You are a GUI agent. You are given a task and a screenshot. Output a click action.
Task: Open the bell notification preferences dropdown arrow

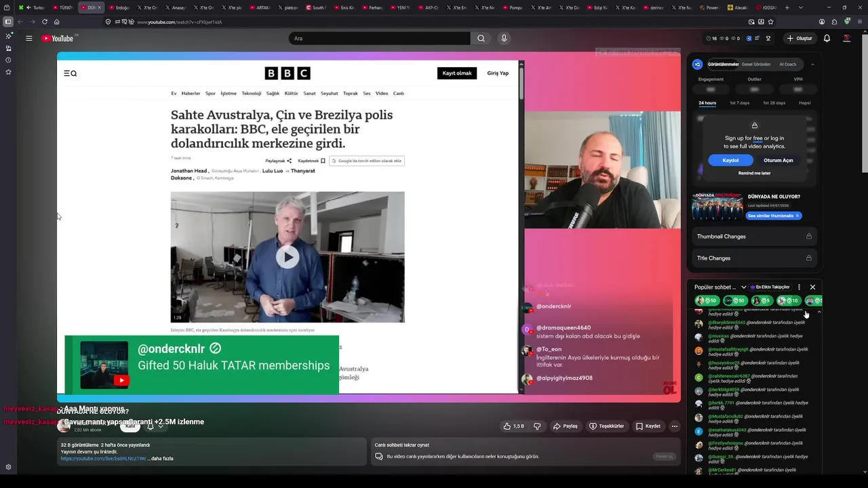161,426
